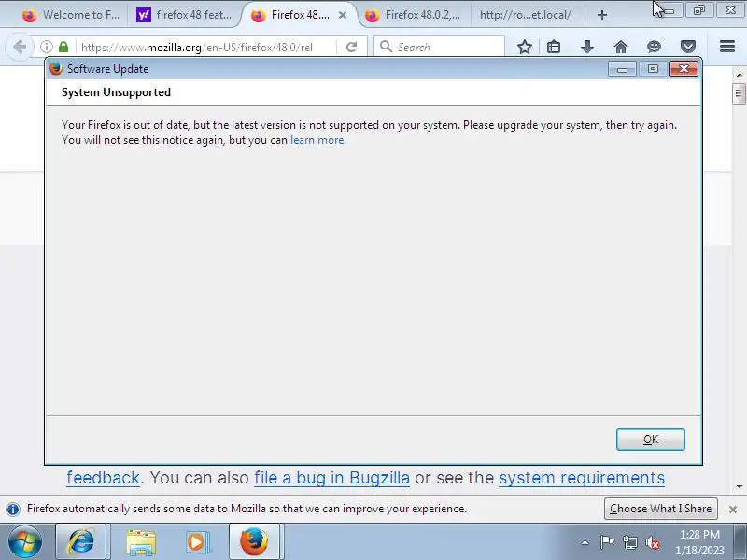
Task: Click the page scrollbar down arrow
Action: pos(740,486)
